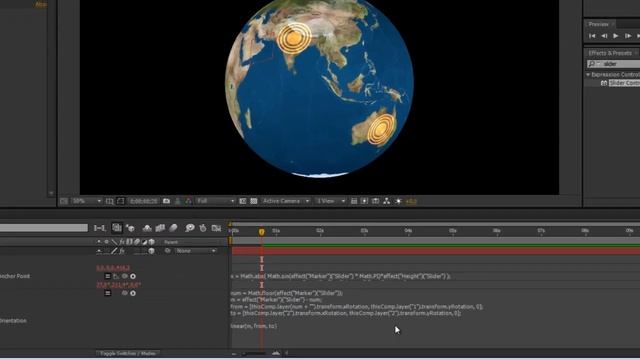Click the timeline current time indicator
Image resolution: width=640 pixels, height=360 pixels.
262,232
